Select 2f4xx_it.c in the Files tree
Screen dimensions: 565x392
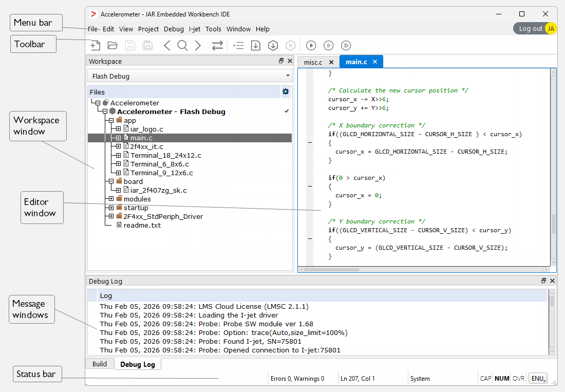[147, 146]
